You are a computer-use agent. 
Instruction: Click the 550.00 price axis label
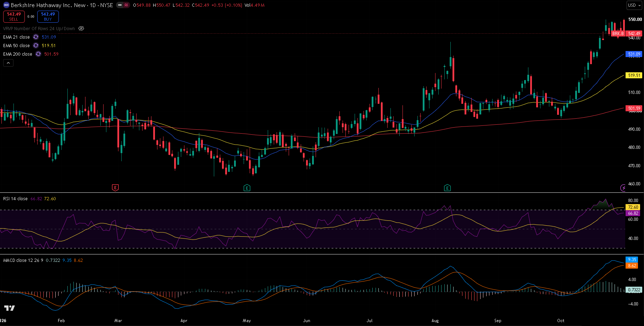[x=635, y=19]
